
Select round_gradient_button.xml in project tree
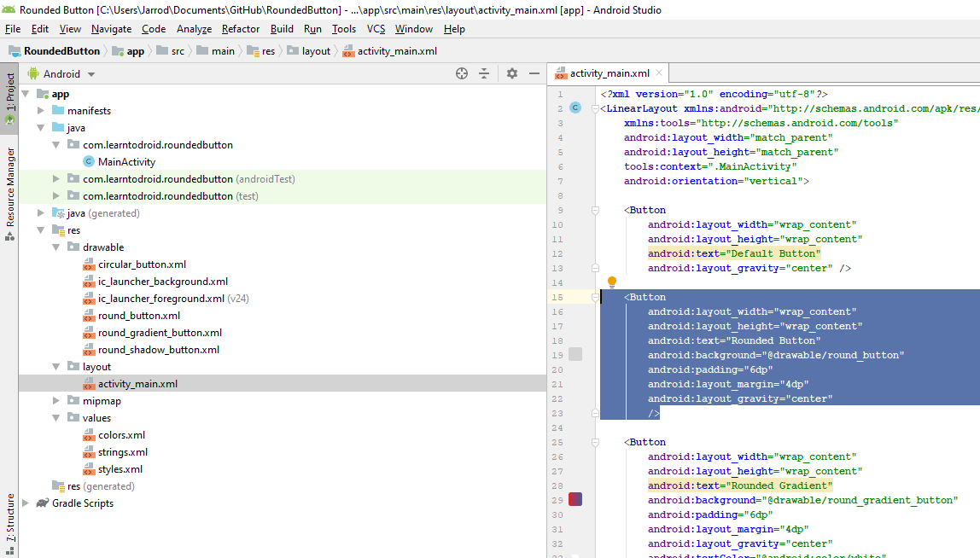(160, 333)
